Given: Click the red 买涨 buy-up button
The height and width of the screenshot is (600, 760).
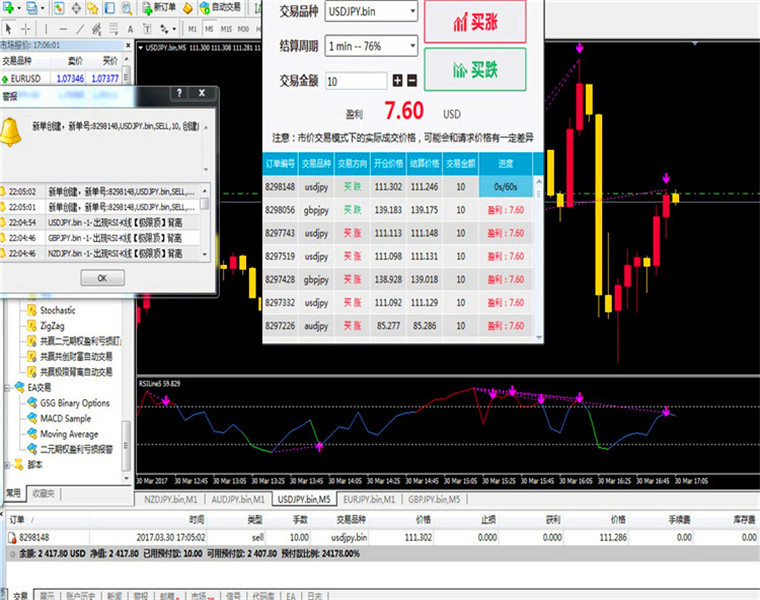Looking at the screenshot, I should click(475, 22).
